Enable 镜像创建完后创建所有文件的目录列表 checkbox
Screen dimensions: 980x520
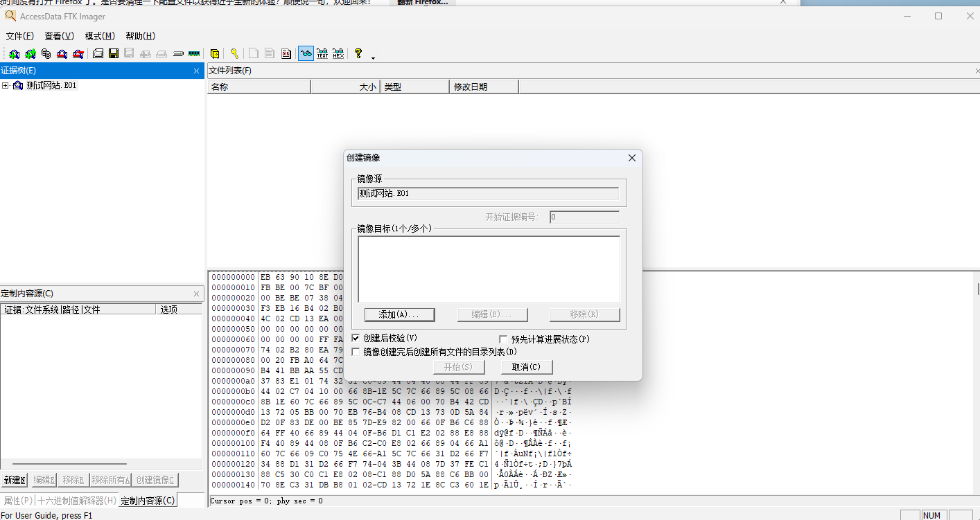click(356, 352)
